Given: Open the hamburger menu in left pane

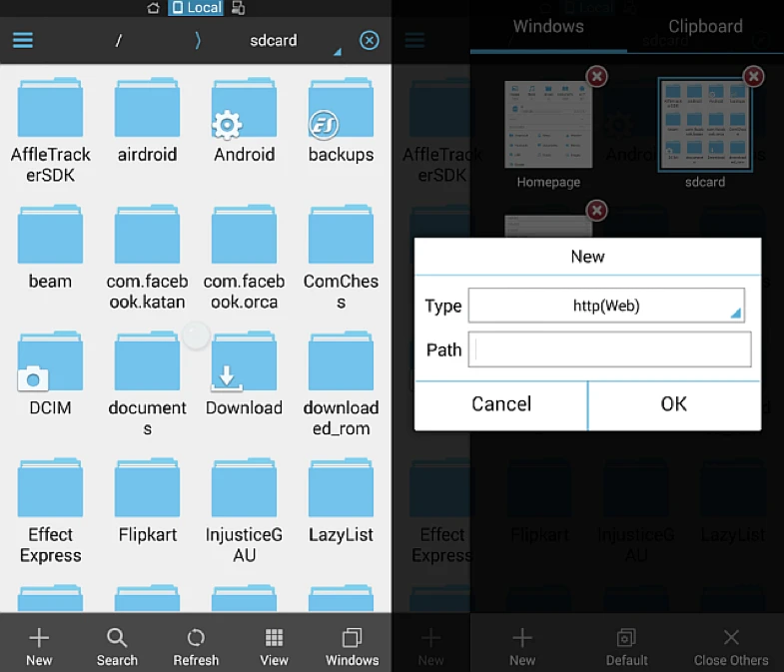Looking at the screenshot, I should (23, 40).
